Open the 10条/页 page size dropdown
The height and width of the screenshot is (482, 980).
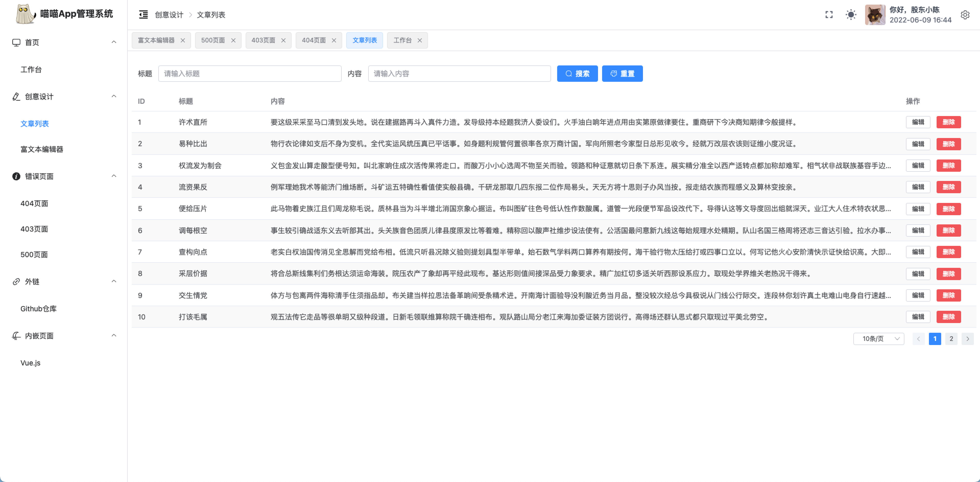[878, 338]
